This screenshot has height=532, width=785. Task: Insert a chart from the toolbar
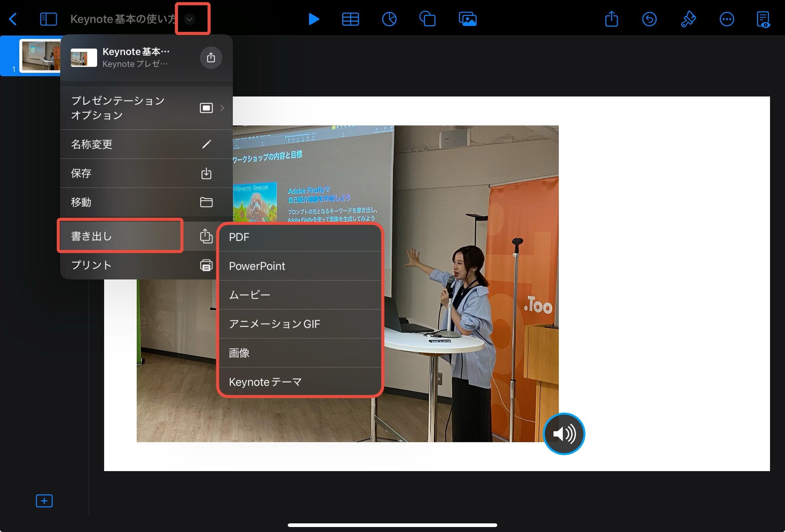[389, 19]
